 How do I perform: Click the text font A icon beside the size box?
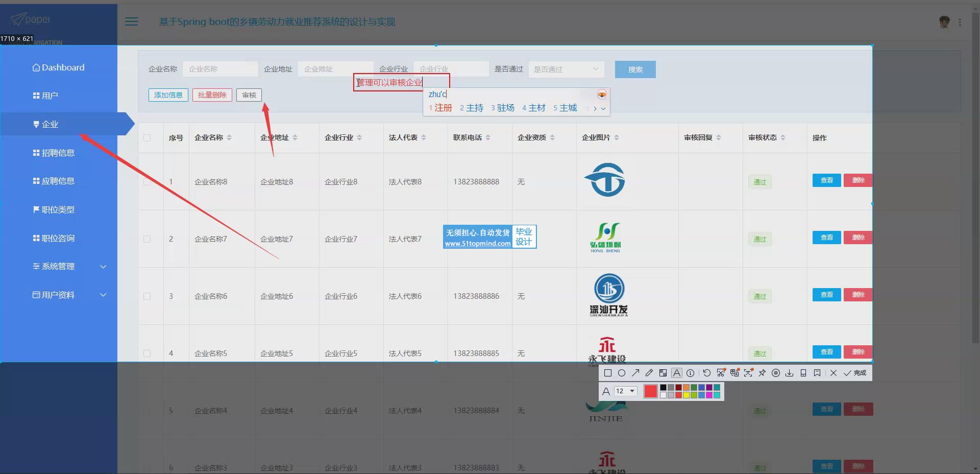coord(606,391)
